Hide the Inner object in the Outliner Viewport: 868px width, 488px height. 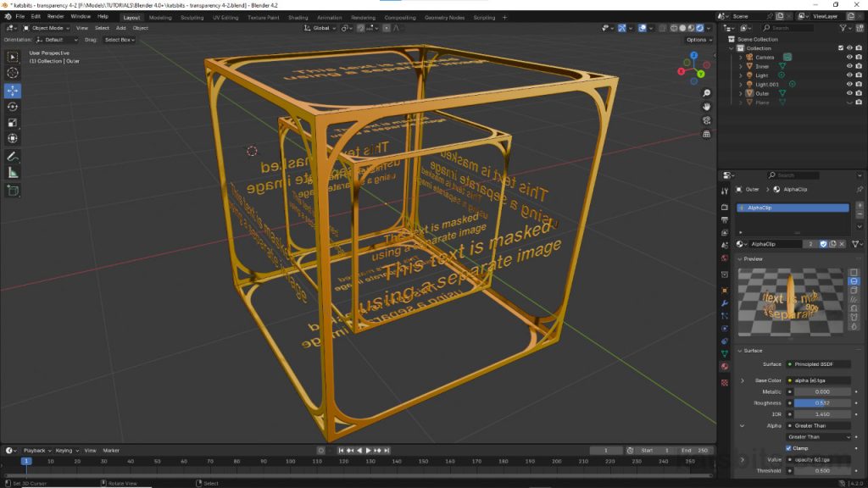tap(849, 67)
